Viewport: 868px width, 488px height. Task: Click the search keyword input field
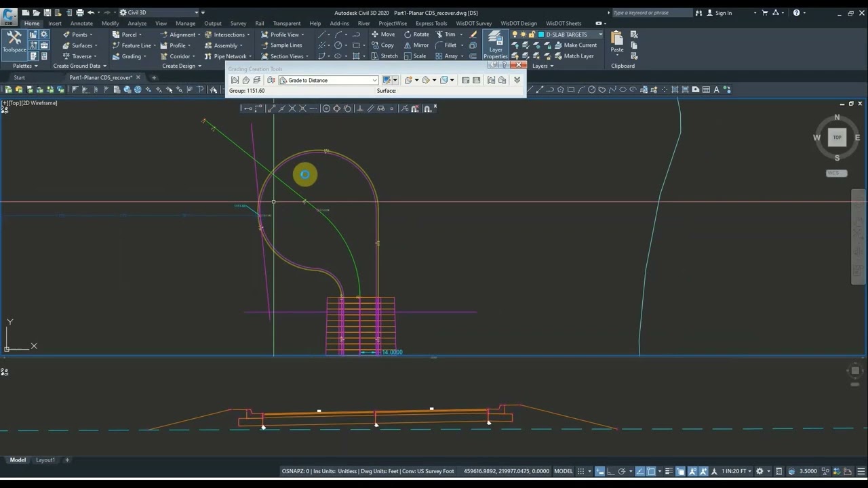coord(652,13)
